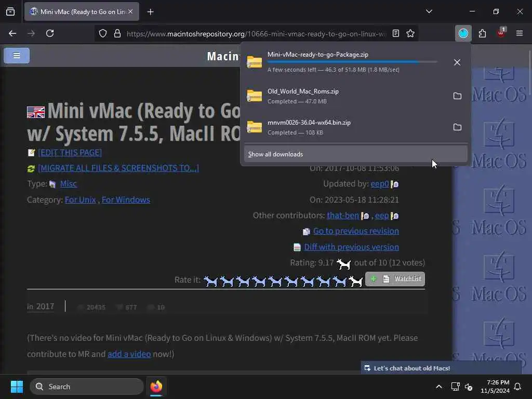Reload the current page
The width and height of the screenshot is (532, 399).
click(x=50, y=33)
